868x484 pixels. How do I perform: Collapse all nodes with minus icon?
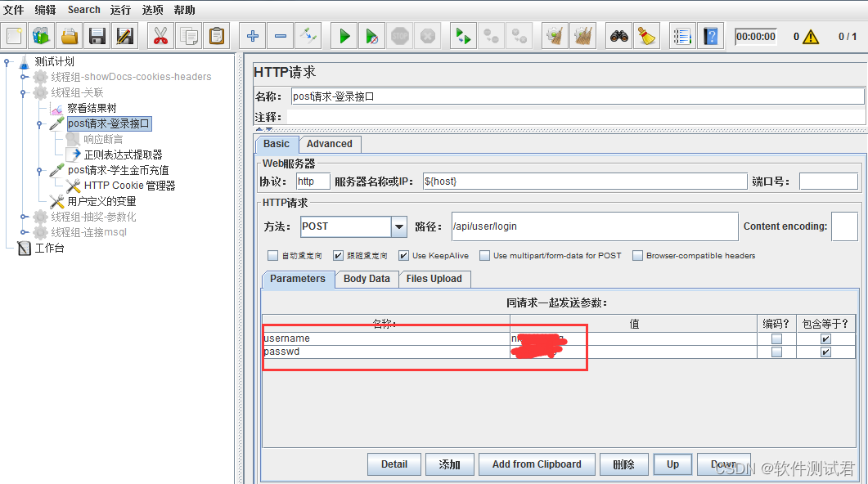tap(280, 37)
